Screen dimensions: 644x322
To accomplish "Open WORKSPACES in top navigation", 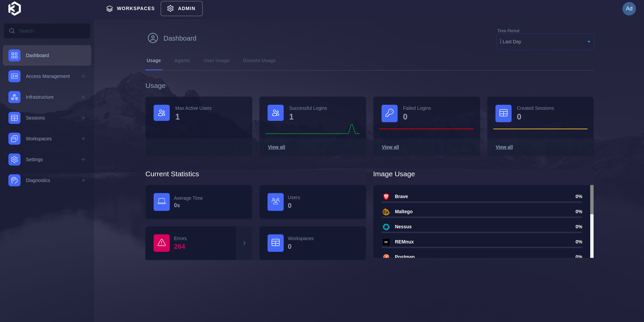I will (130, 8).
